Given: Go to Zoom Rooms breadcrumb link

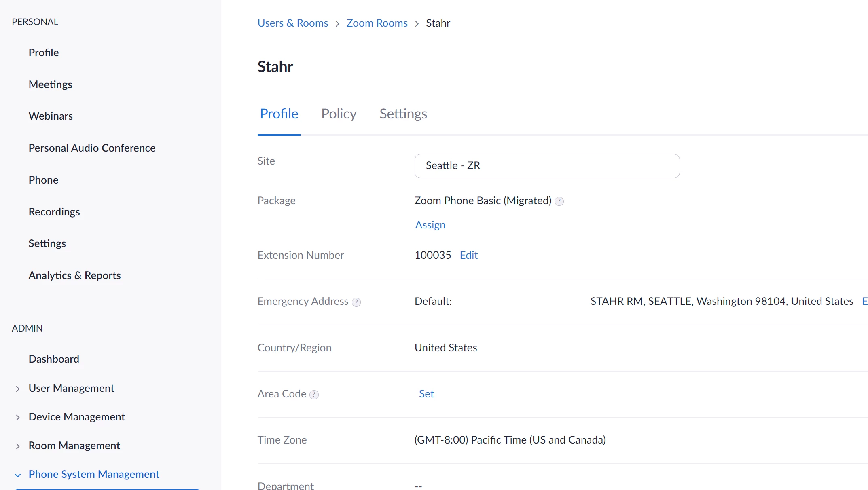Looking at the screenshot, I should click(x=377, y=23).
